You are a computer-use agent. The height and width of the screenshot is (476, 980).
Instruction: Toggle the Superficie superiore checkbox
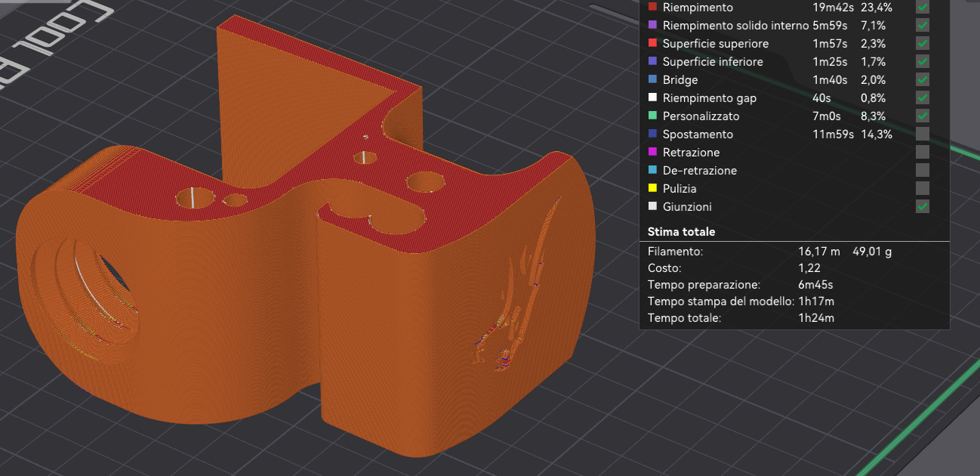923,44
